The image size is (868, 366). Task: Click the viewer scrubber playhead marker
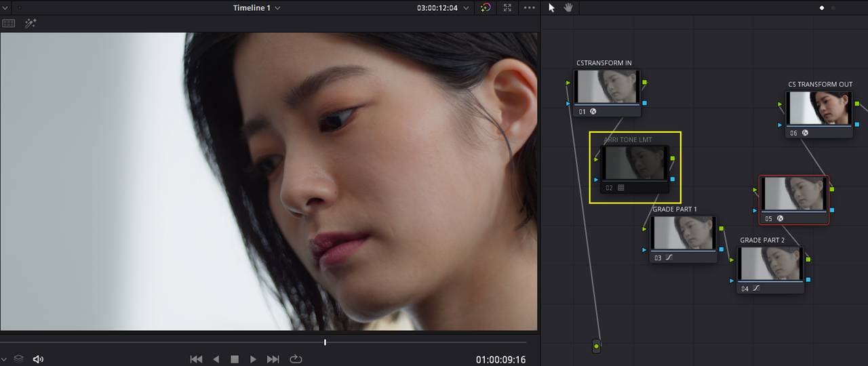325,342
